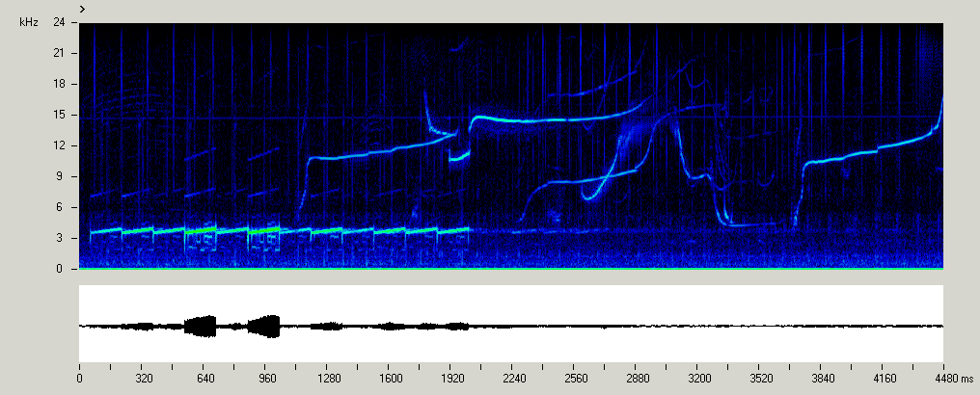
Task: Click the 320 ms time axis label
Action: tap(144, 379)
